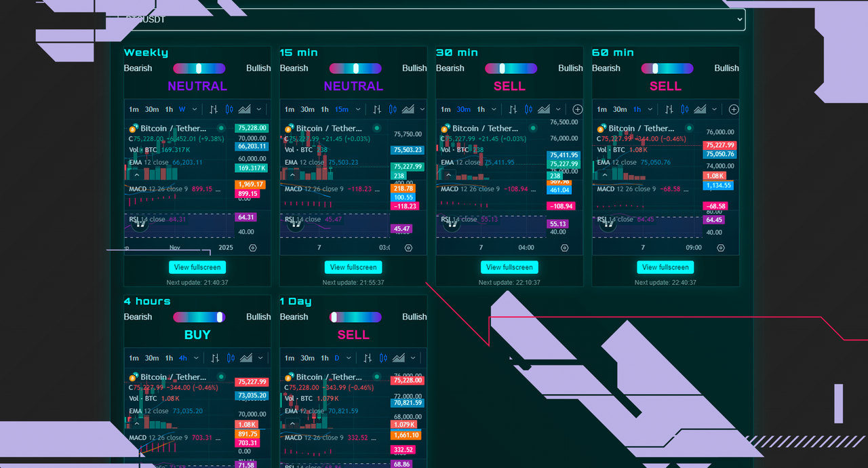
Task: Click Weekly bearish-bullish sentiment slider
Action: pos(199,69)
